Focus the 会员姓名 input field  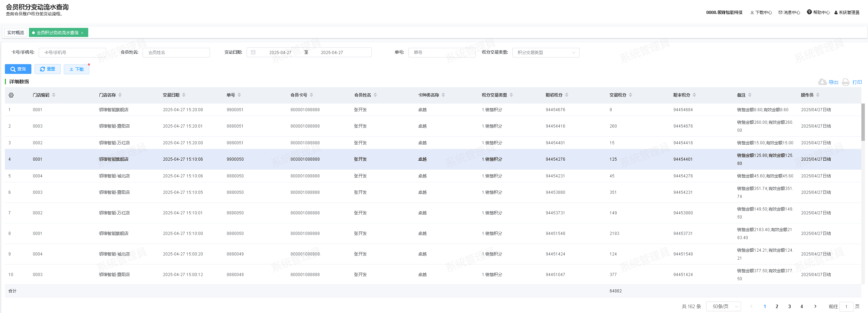[x=176, y=53]
